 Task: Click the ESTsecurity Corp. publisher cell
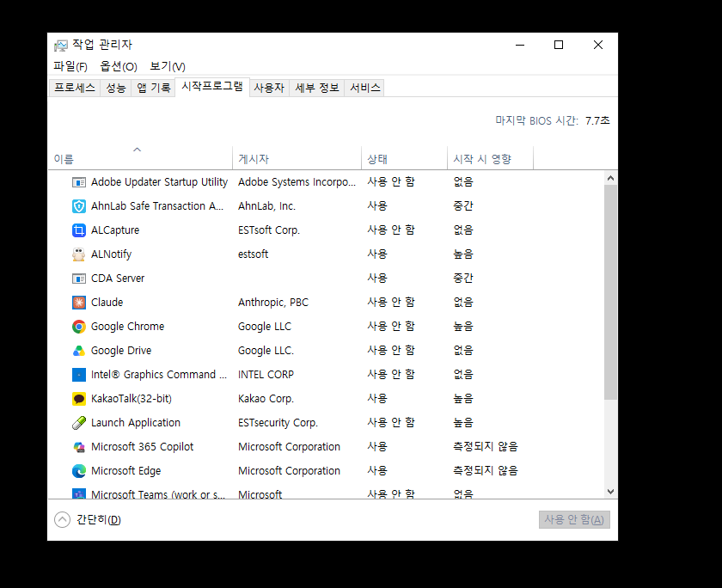(278, 423)
